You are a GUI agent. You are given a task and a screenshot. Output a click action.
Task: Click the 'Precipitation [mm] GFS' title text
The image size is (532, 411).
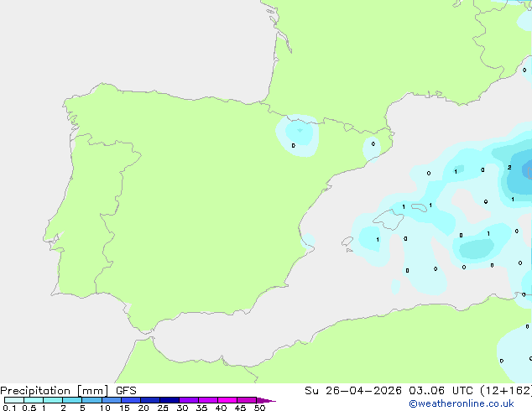click(x=68, y=391)
